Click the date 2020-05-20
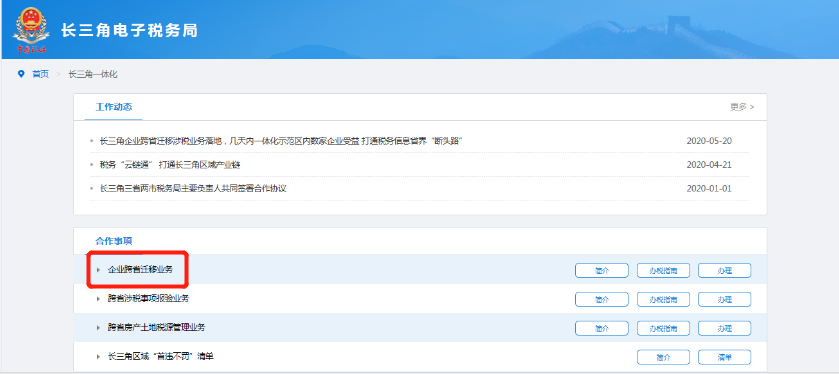Viewport: 839px width, 374px height. [x=709, y=141]
